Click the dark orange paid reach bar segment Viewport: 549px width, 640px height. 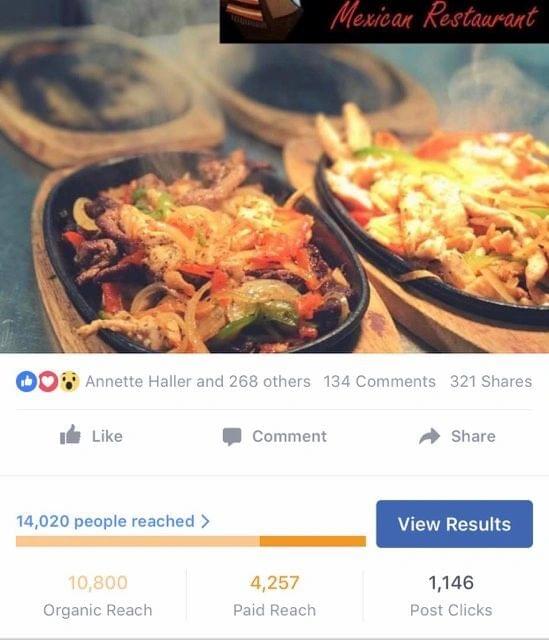click(x=313, y=541)
